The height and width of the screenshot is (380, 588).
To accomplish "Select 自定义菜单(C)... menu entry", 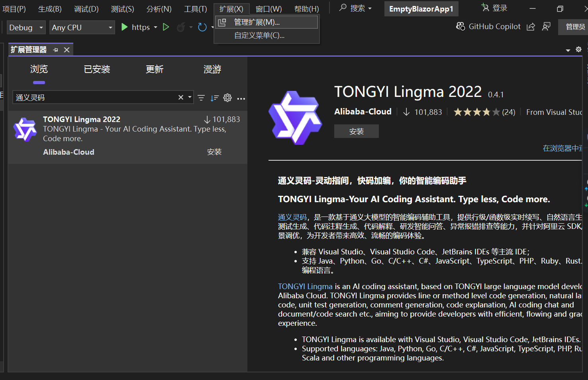I will coord(267,35).
